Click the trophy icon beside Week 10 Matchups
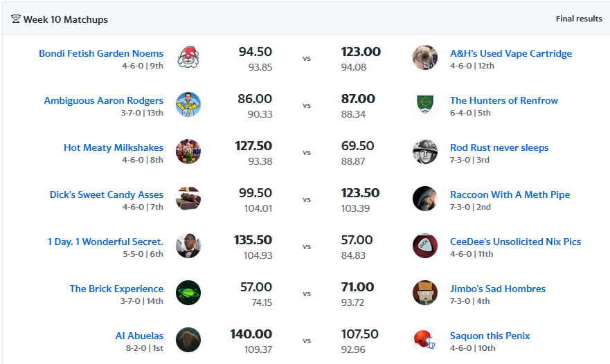Viewport: 610px width, 364px height. click(x=15, y=19)
